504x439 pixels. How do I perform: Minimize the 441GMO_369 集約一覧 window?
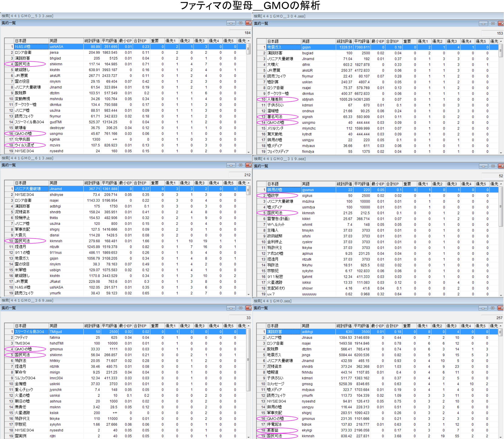[x=231, y=308]
